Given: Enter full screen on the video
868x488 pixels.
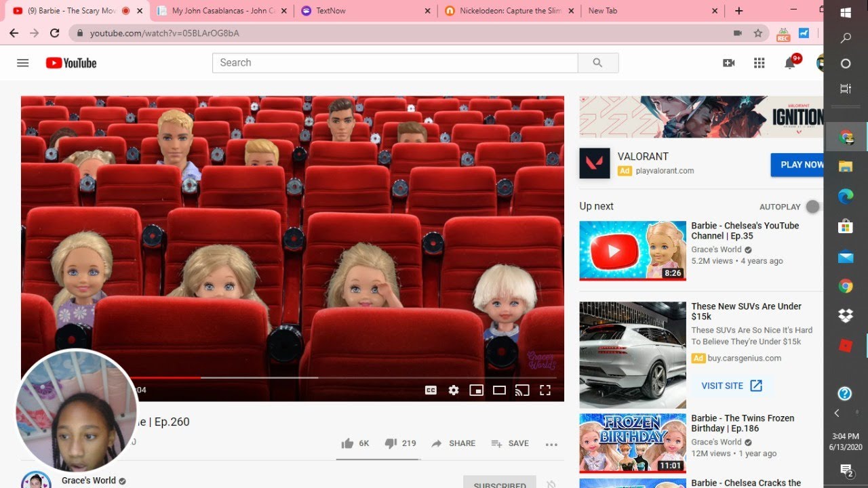Looking at the screenshot, I should 545,390.
